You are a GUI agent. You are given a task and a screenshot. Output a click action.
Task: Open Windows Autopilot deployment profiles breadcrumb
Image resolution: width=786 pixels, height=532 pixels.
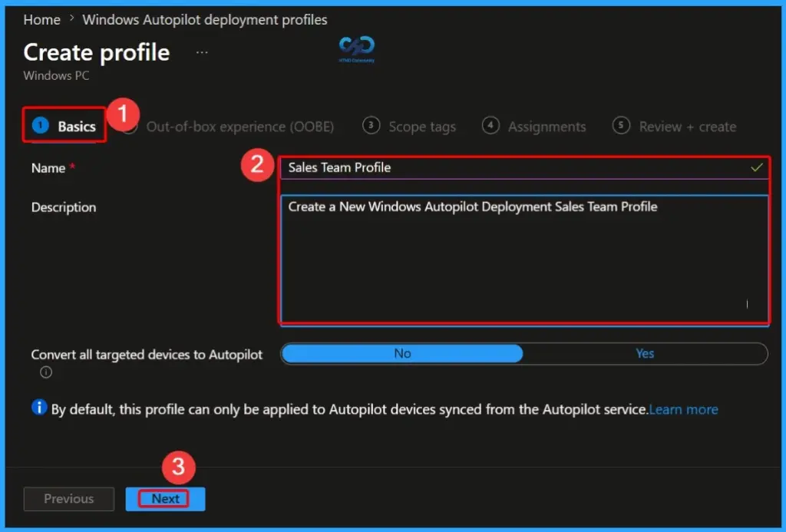pos(204,19)
